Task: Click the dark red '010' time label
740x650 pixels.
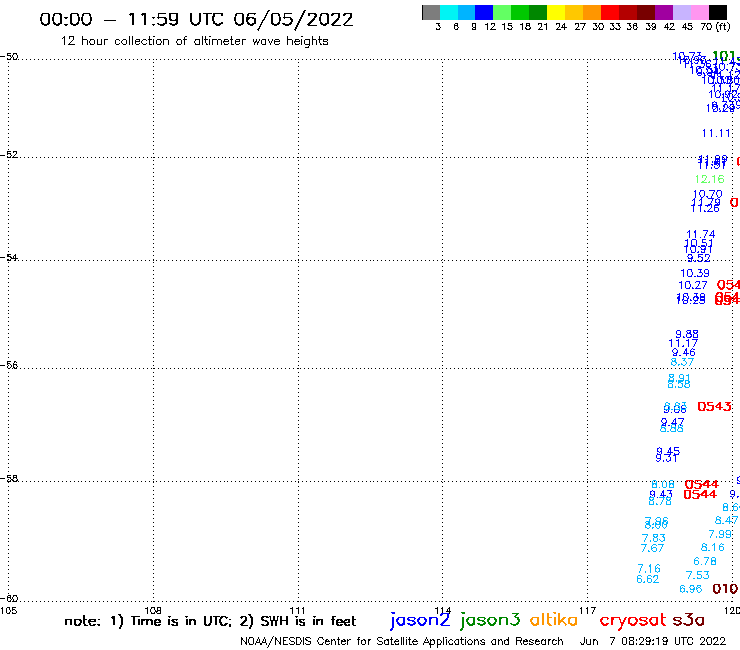Action: [x=725, y=589]
